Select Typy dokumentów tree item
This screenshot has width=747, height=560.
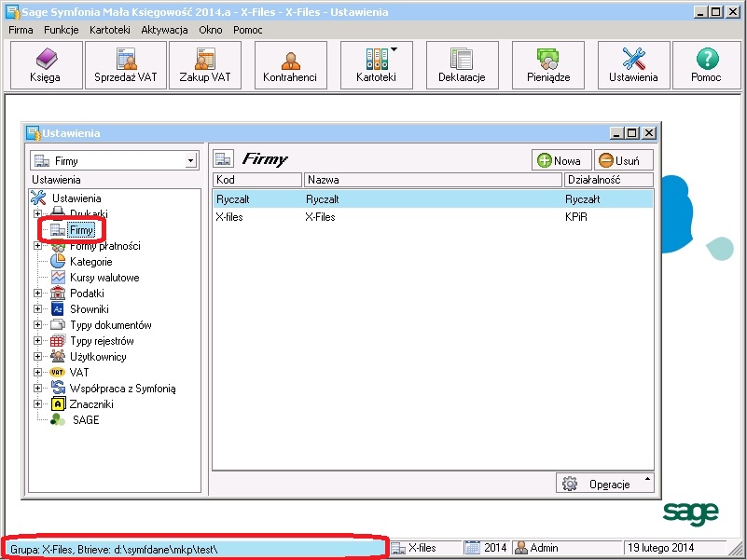click(111, 325)
